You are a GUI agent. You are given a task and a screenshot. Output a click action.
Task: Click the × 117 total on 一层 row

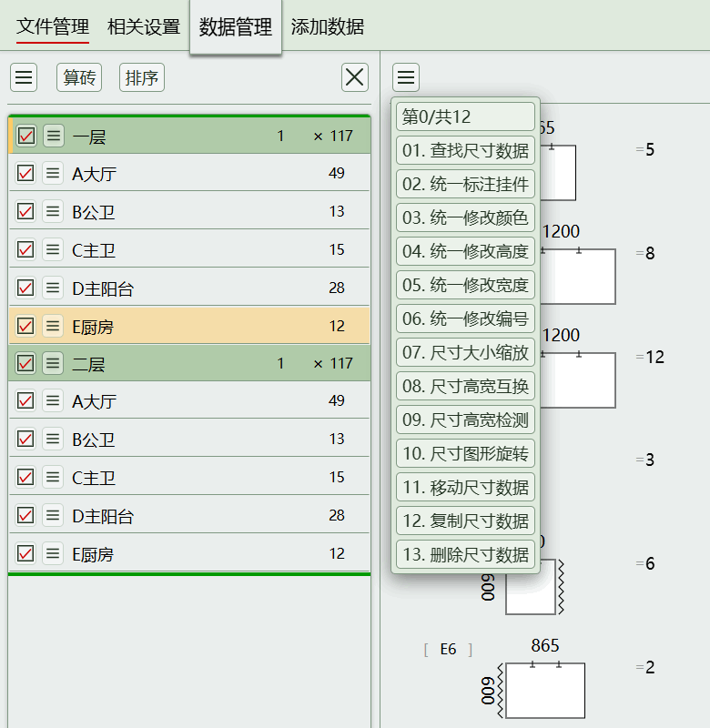(333, 136)
